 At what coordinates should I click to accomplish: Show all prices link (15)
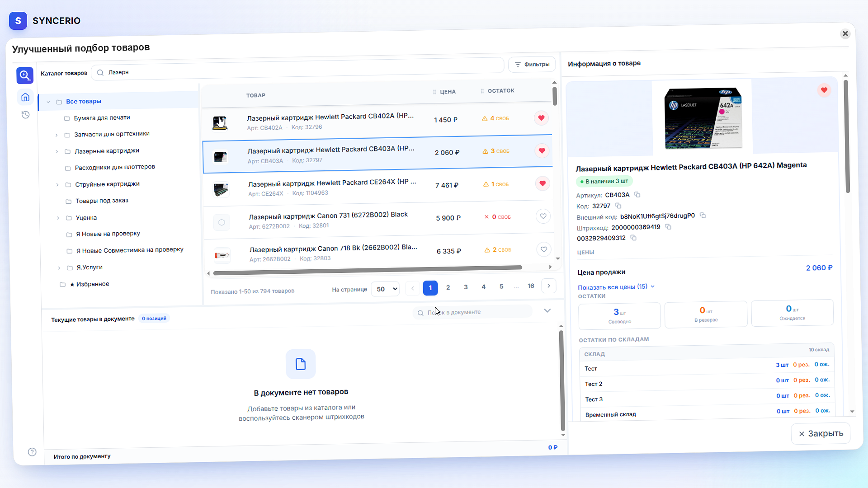click(x=616, y=287)
